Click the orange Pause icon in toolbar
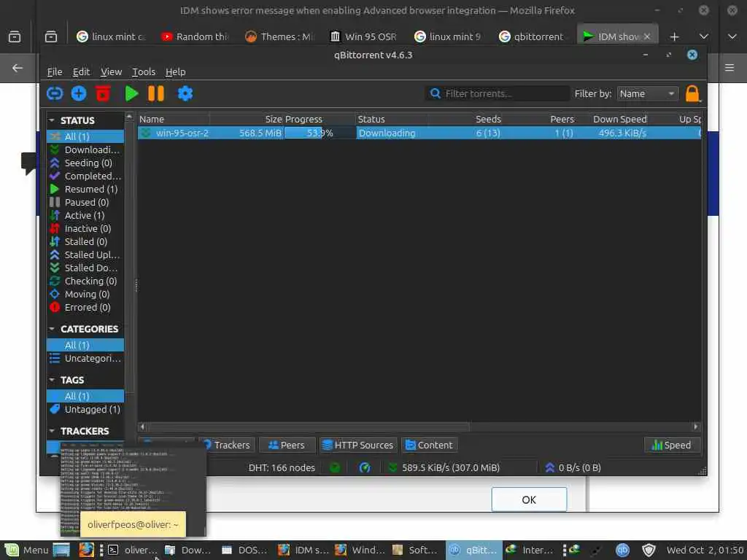The height and width of the screenshot is (560, 747). point(156,93)
